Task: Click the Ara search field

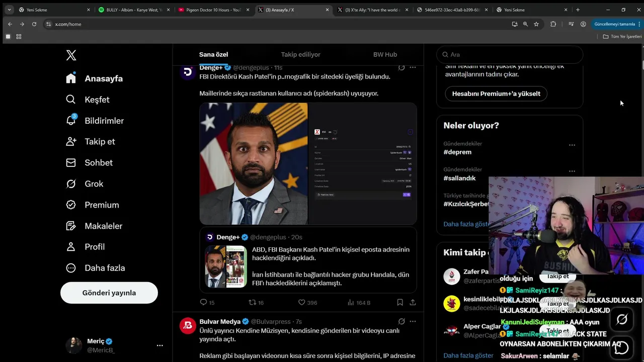Action: [x=510, y=54]
